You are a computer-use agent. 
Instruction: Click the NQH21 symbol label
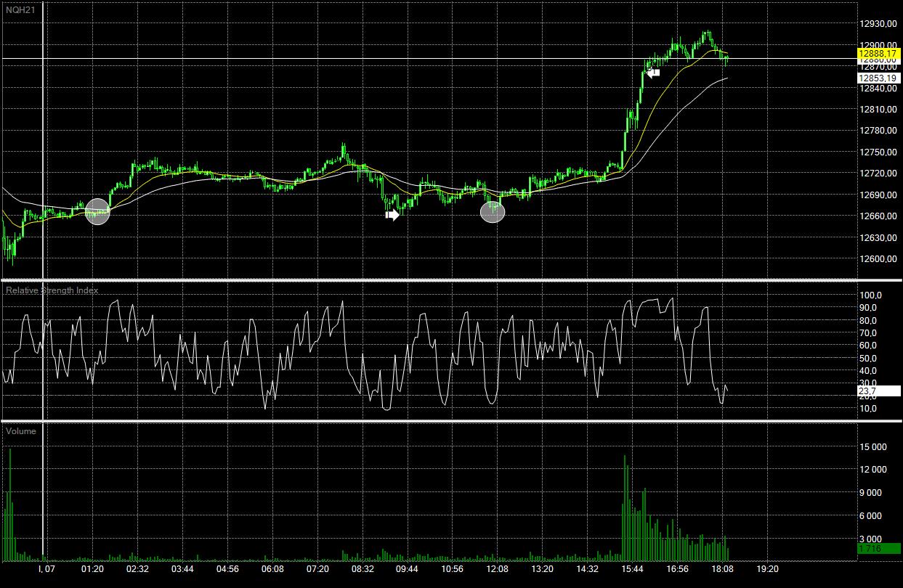tap(20, 9)
